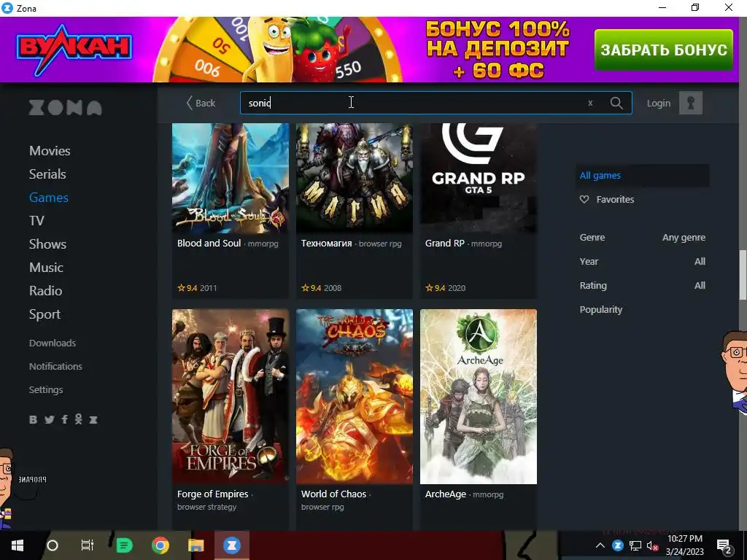The width and height of the screenshot is (747, 560).
Task: Open Settings in the sidebar
Action: click(x=46, y=389)
